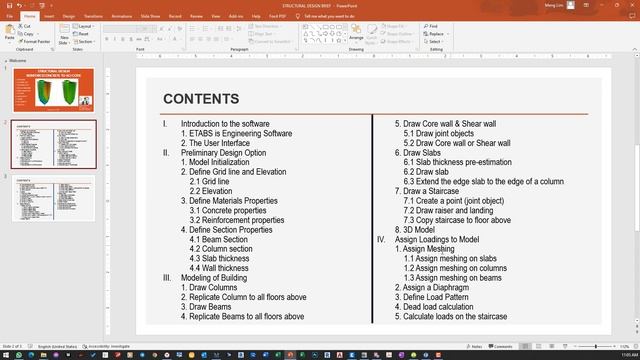Select slide 3 thumbnail
The width and height of the screenshot is (640, 360).
[53, 199]
